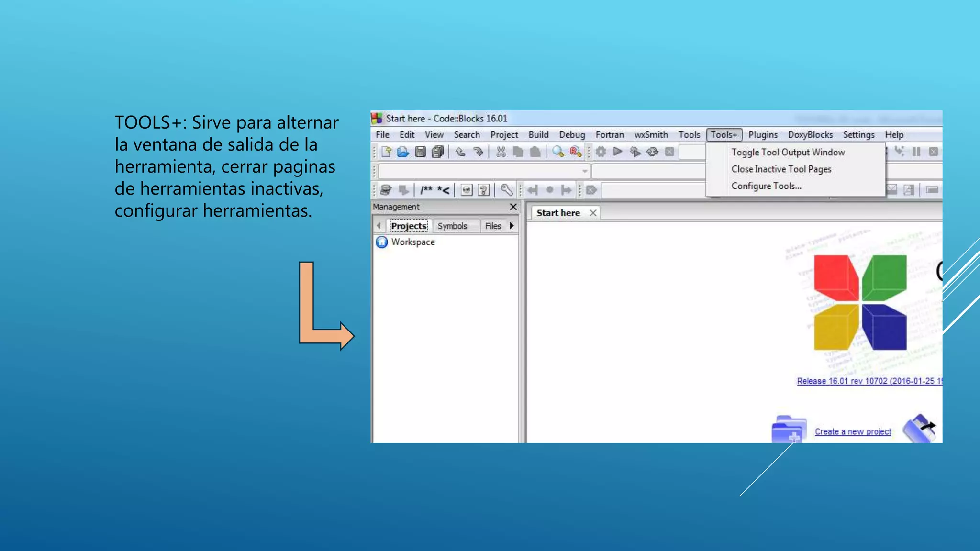Screen dimensions: 980x551
Task: Choose Toggle Tool Output Window
Action: click(796, 153)
